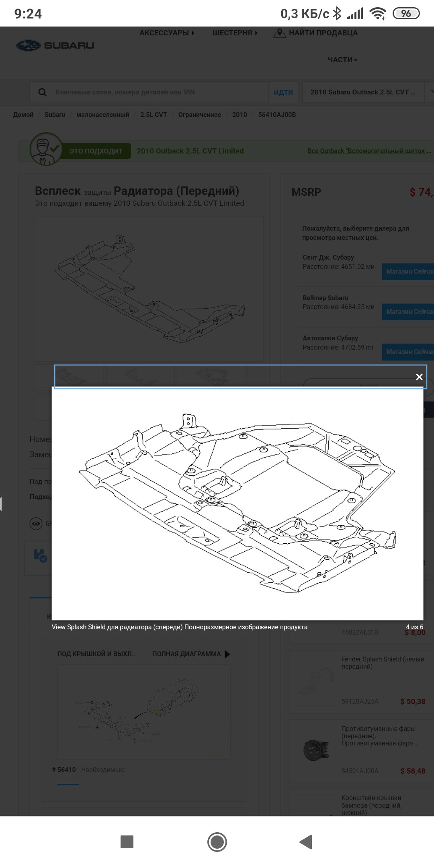Go to the Домой breadcrumb
The height and width of the screenshot is (868, 434).
tap(23, 115)
